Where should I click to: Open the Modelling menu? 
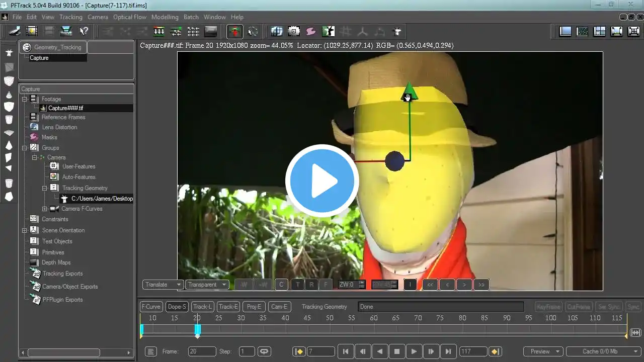tap(165, 17)
